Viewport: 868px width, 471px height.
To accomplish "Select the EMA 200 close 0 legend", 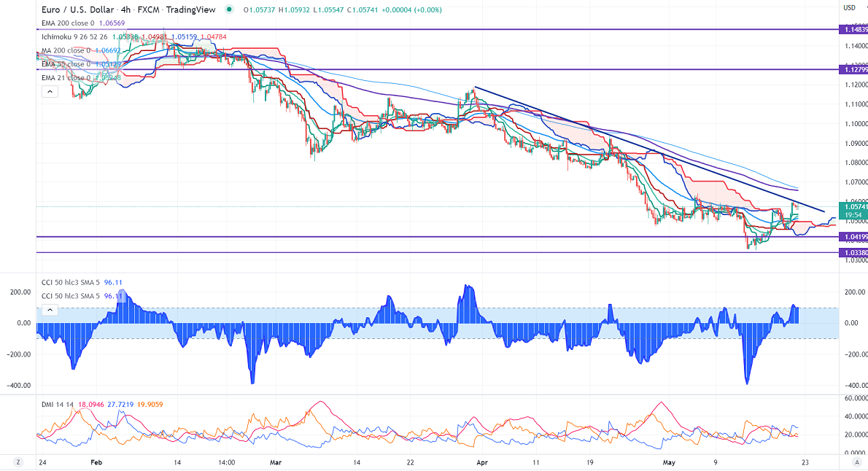I will (68, 23).
